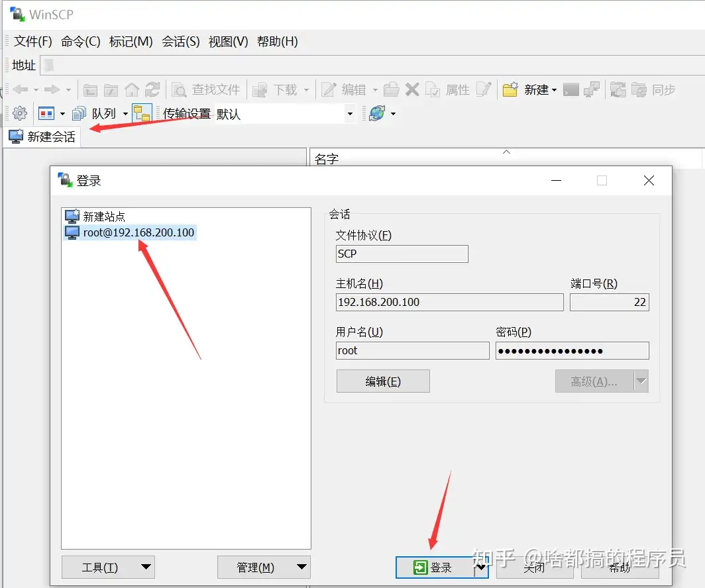Click the 新建 new folder toolbar button

click(x=525, y=90)
